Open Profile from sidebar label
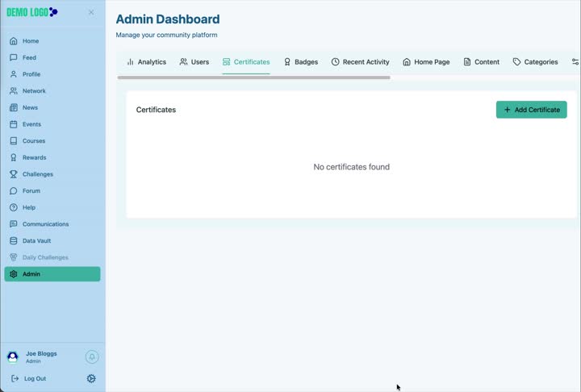The width and height of the screenshot is (581, 392). coord(31,74)
